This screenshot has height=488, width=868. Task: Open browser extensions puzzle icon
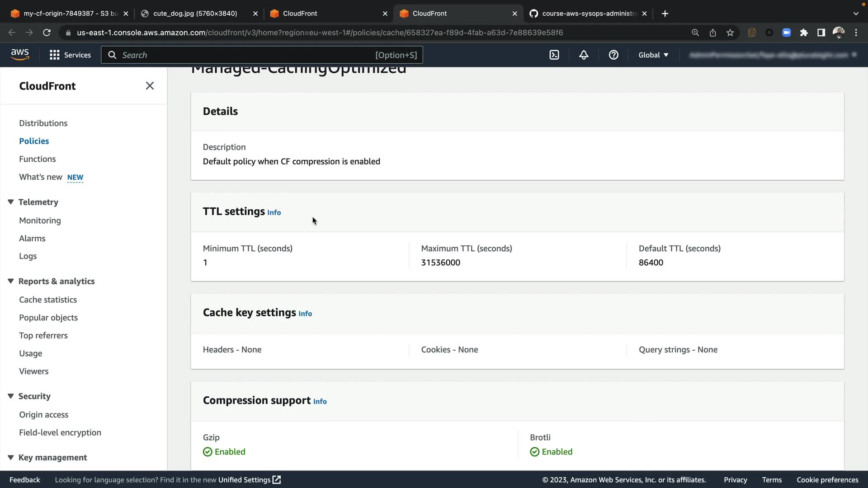pyautogui.click(x=804, y=33)
